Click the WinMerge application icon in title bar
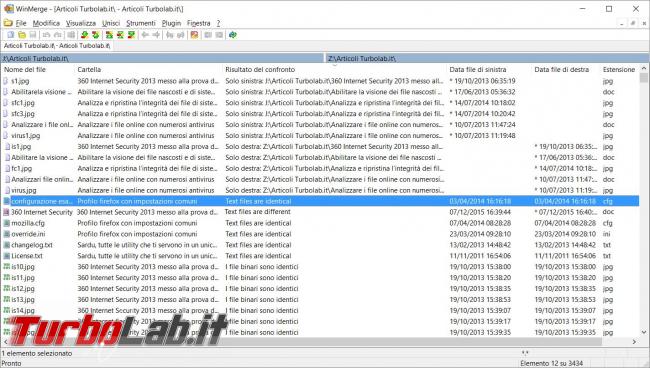 click(x=9, y=8)
